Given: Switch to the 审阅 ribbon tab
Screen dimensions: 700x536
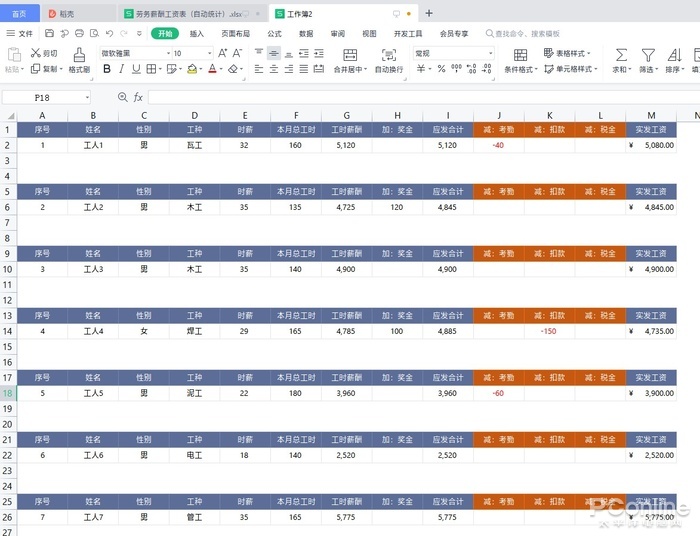Looking at the screenshot, I should (338, 33).
